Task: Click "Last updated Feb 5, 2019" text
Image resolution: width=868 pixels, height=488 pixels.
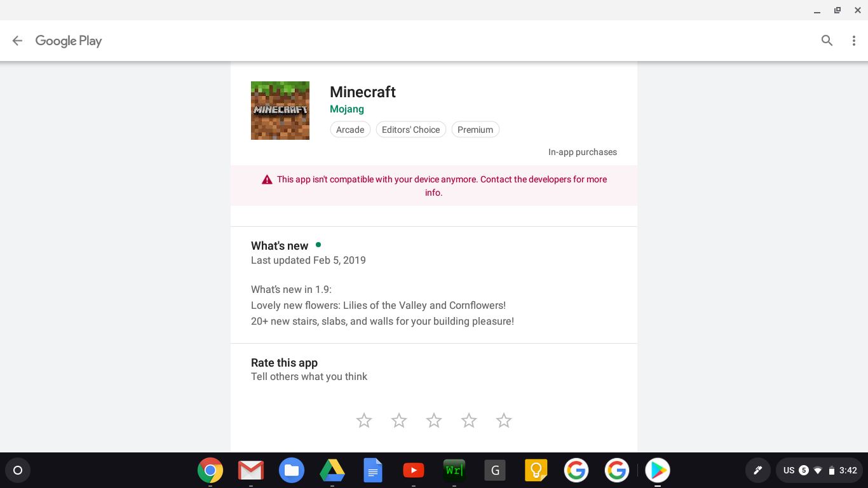Action: pos(308,260)
